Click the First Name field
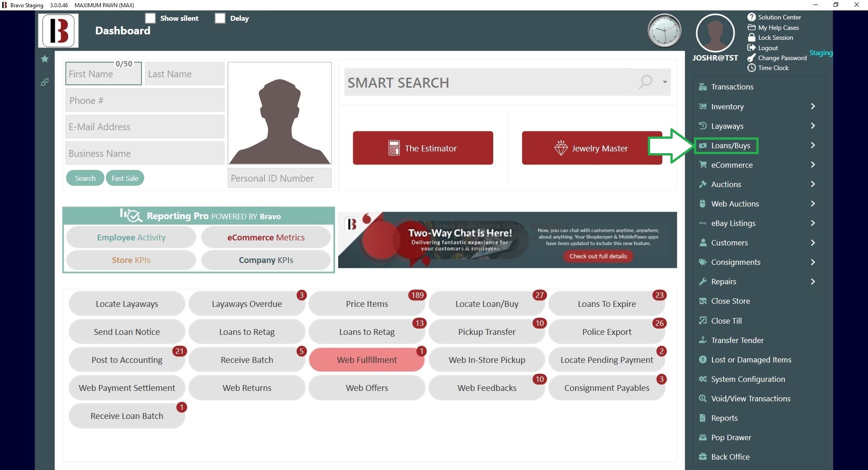 [x=104, y=74]
